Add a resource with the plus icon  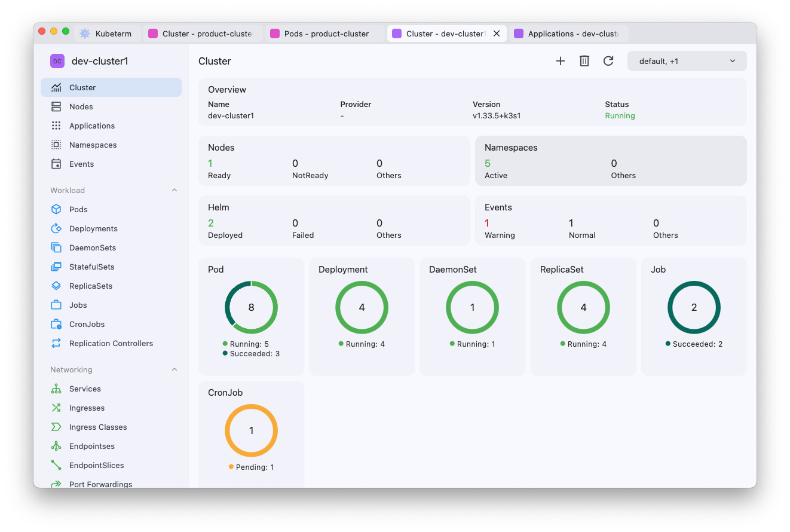pyautogui.click(x=561, y=61)
